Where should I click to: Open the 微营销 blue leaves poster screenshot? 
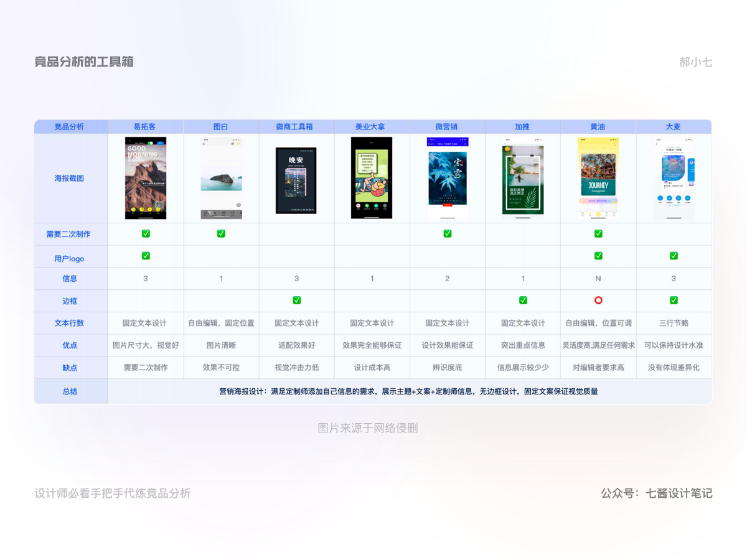tap(447, 178)
